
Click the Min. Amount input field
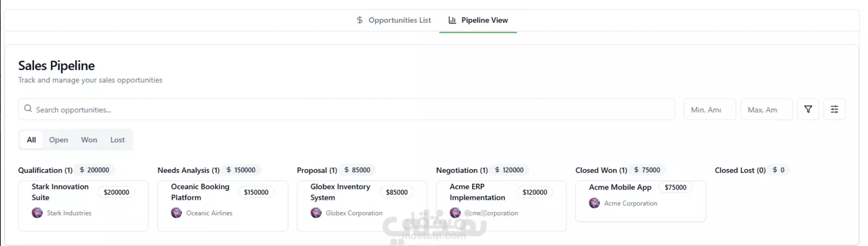tap(709, 109)
